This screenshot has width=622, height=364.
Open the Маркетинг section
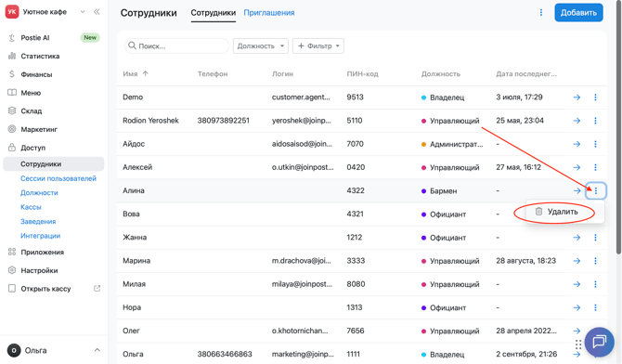[39, 129]
